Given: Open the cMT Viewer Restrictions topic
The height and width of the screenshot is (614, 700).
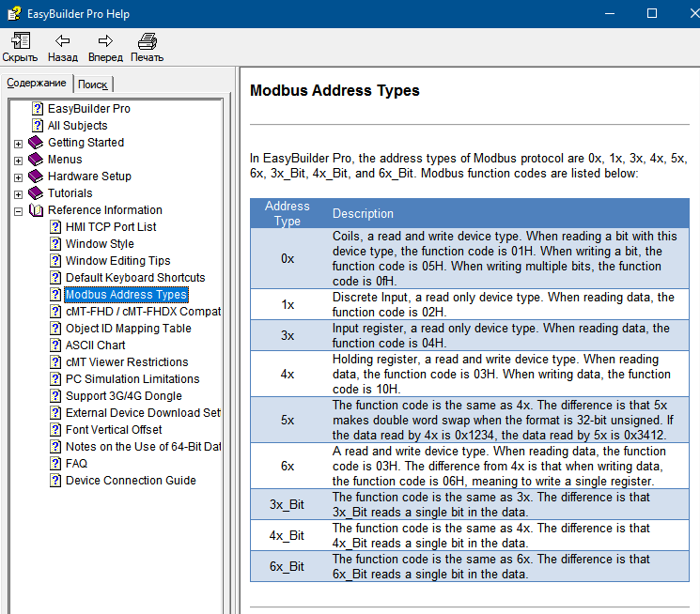Looking at the screenshot, I should [127, 361].
